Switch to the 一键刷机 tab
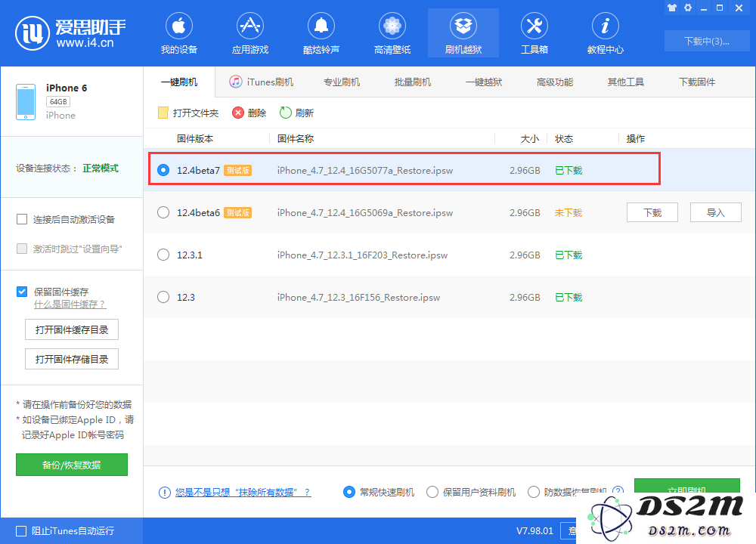Viewport: 756px width, 544px height. pos(179,82)
